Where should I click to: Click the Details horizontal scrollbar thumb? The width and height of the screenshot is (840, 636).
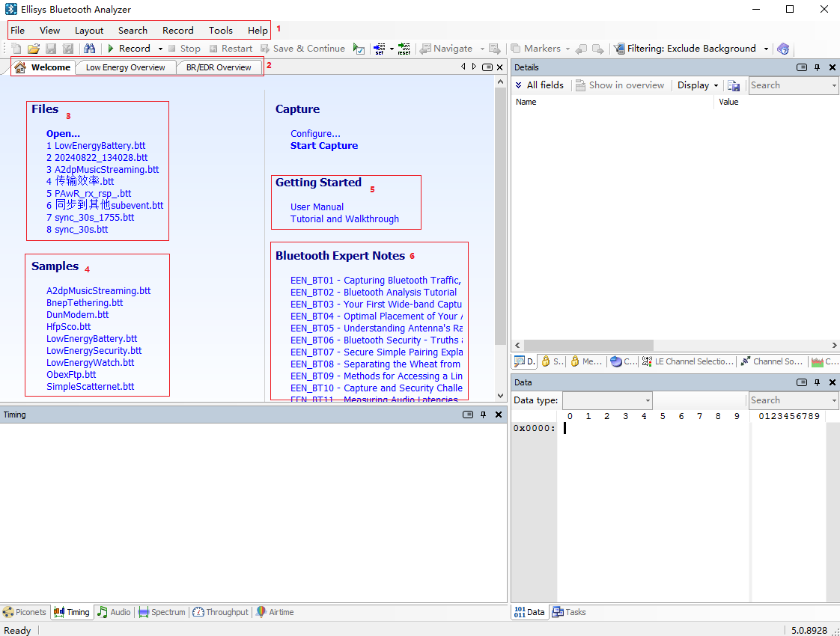[588, 345]
